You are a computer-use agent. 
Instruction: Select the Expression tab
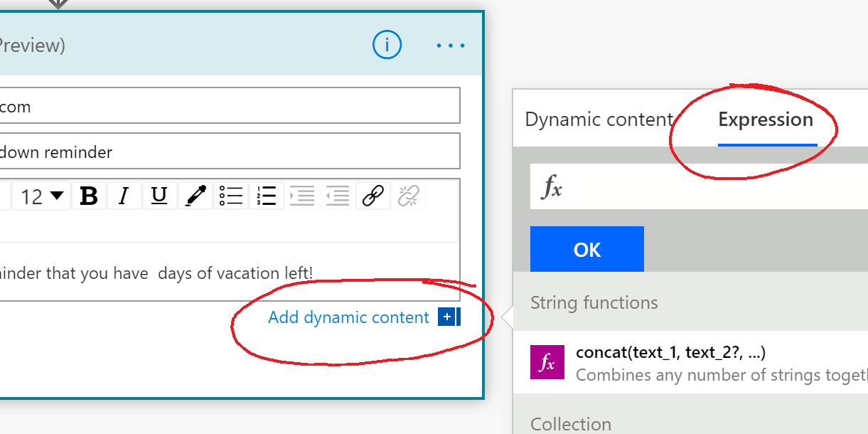[766, 120]
